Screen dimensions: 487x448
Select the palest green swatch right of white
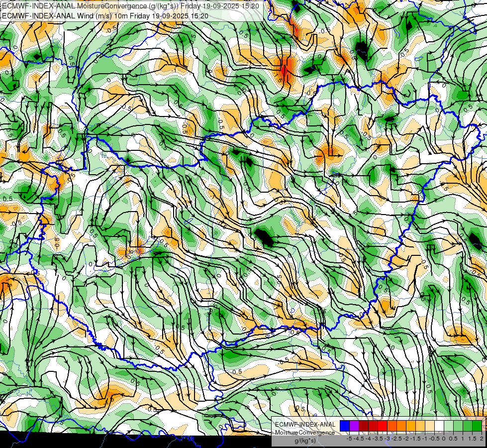[449, 426]
